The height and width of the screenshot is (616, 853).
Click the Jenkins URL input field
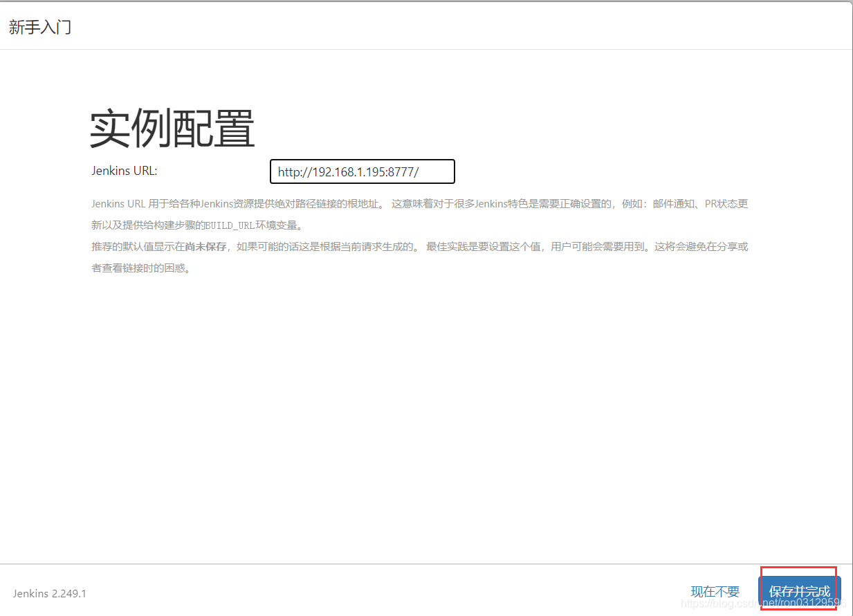[x=362, y=171]
